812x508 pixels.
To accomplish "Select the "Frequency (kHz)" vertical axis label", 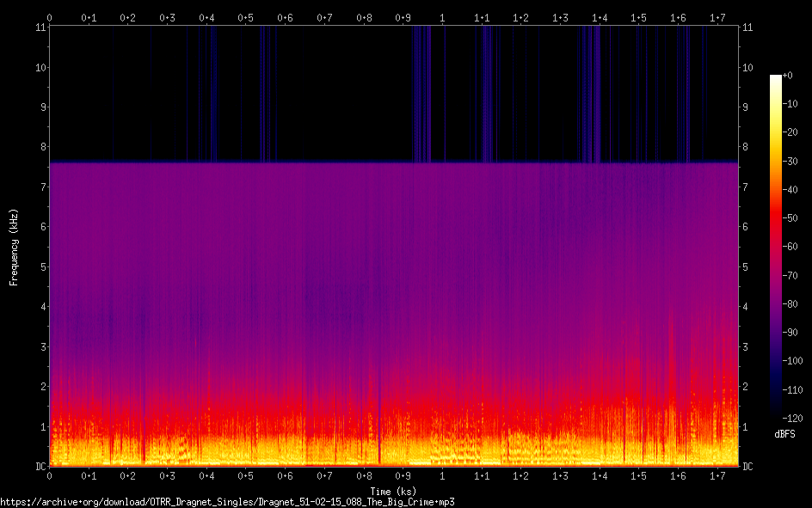I will (14, 246).
